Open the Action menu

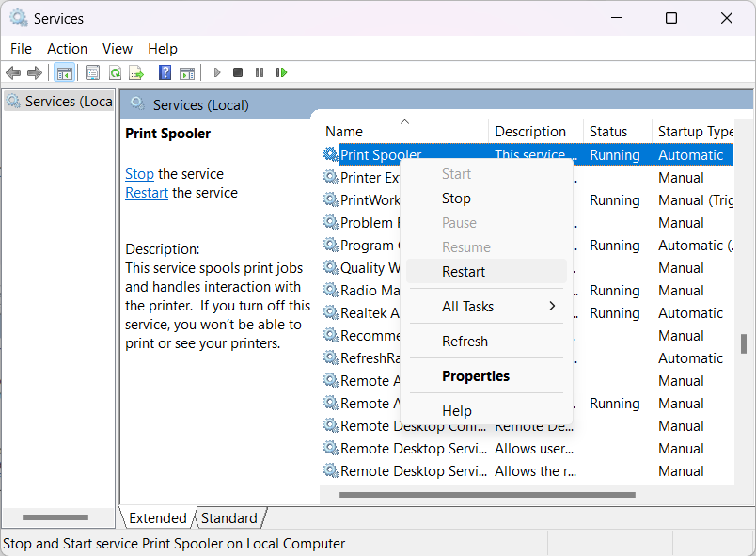coord(67,49)
